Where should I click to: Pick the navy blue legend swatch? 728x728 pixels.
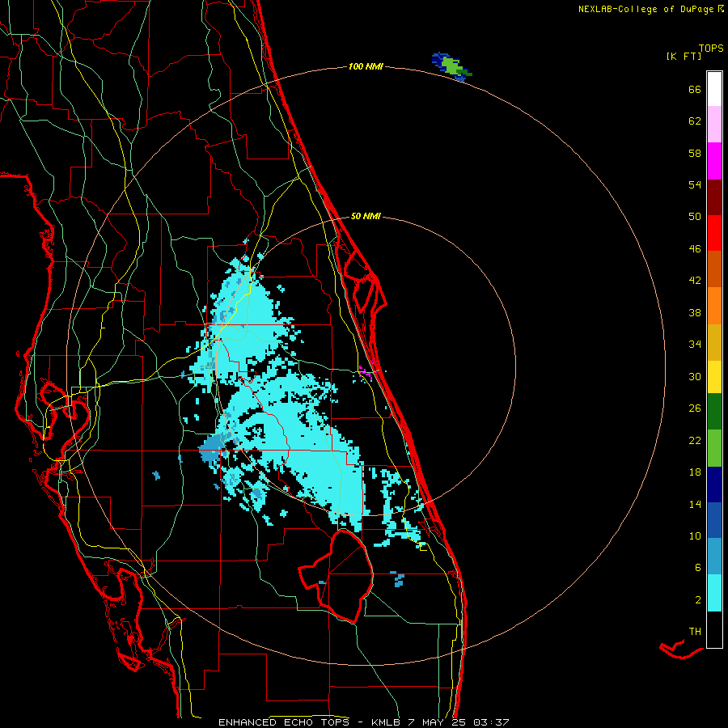(x=714, y=485)
